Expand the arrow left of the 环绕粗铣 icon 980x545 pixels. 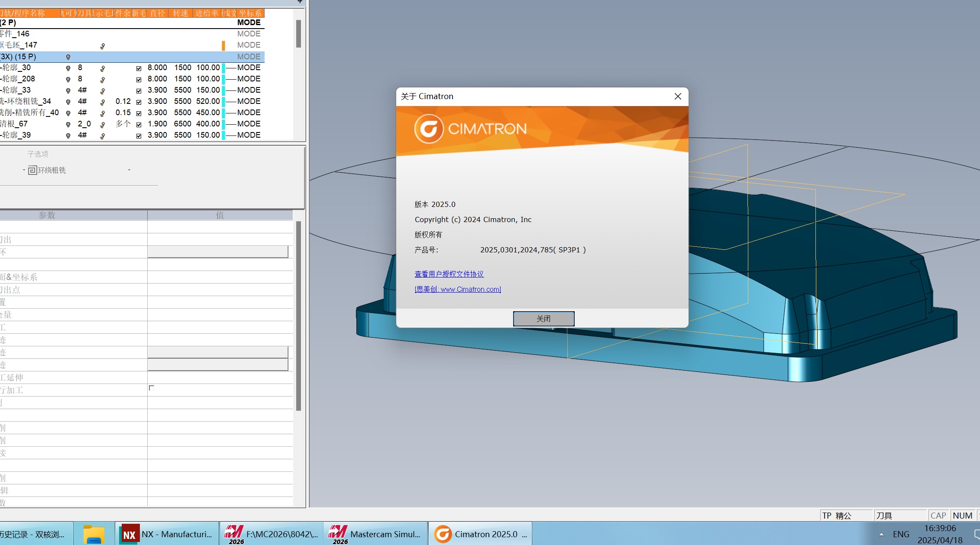(x=24, y=170)
